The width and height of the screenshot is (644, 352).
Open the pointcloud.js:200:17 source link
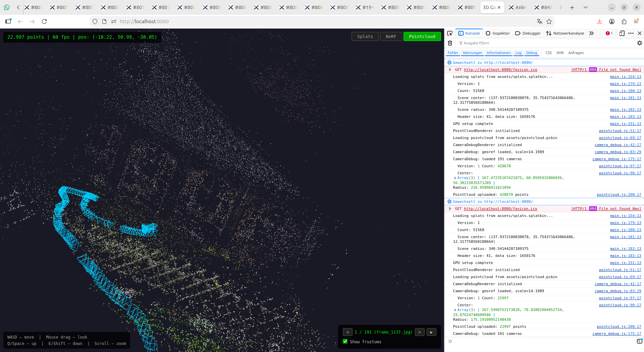[x=619, y=194]
